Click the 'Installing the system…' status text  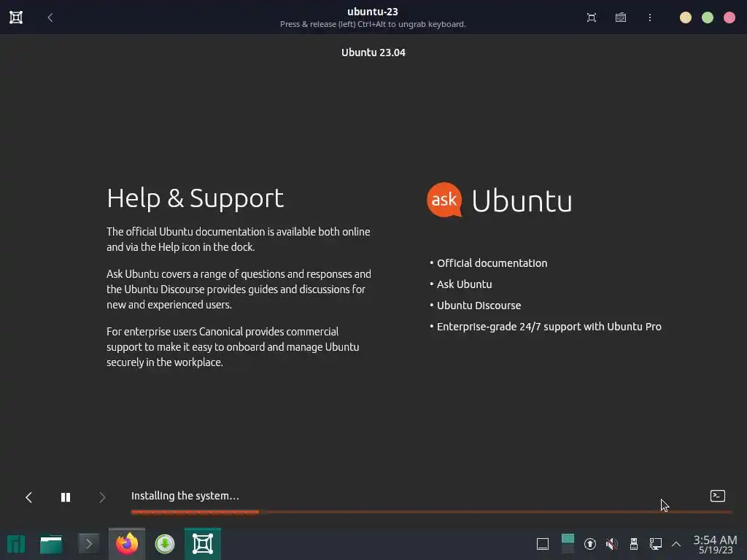click(185, 496)
